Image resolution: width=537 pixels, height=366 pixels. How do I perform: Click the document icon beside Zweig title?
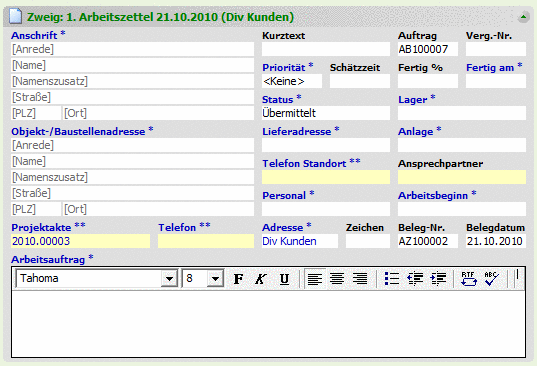[15, 16]
